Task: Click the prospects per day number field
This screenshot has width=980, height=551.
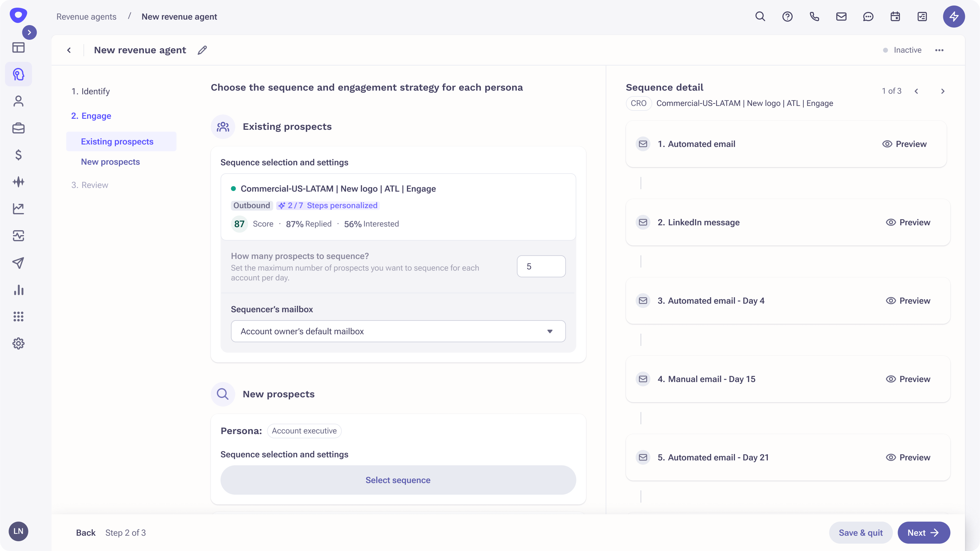Action: (541, 266)
